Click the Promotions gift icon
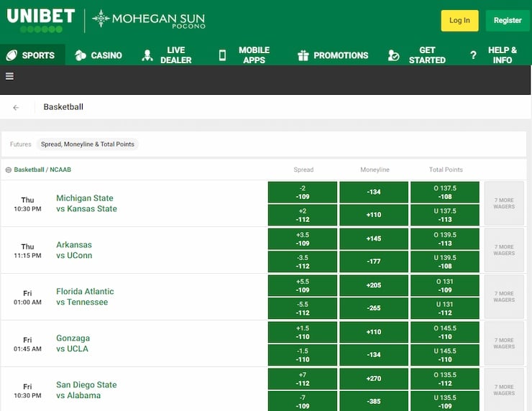Screen dimensions: 532x411 tap(303, 55)
